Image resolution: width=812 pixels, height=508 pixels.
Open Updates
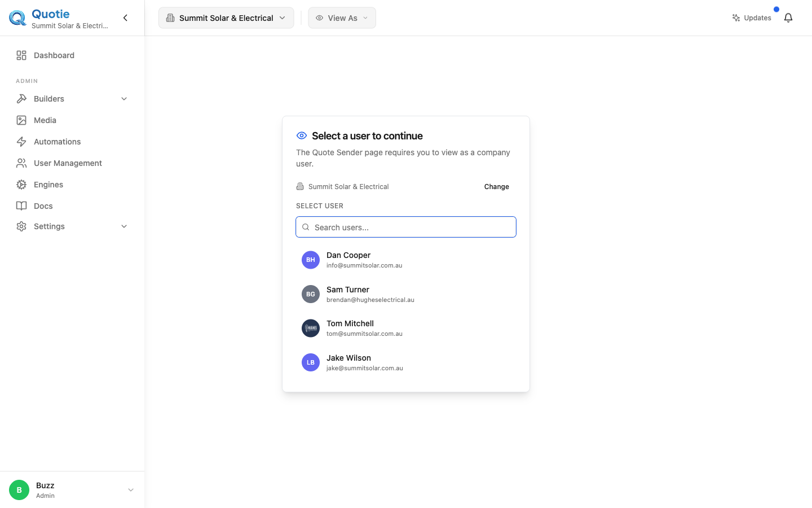click(752, 18)
